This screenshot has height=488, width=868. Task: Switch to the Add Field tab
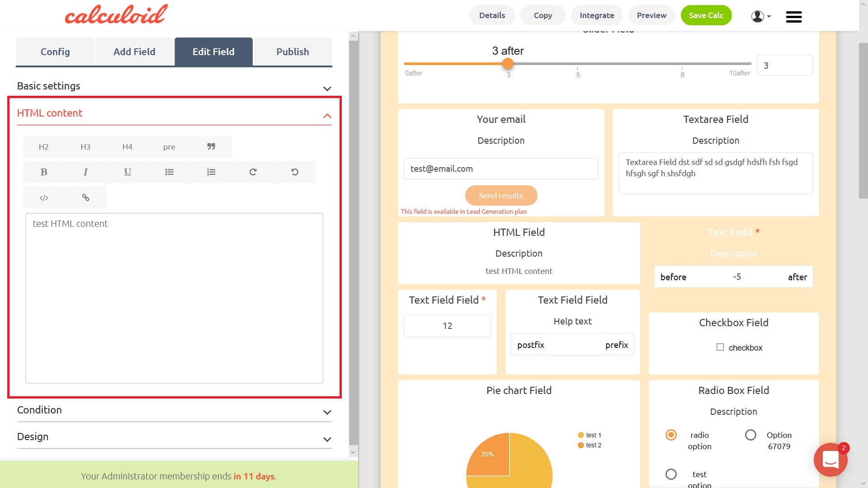click(134, 52)
